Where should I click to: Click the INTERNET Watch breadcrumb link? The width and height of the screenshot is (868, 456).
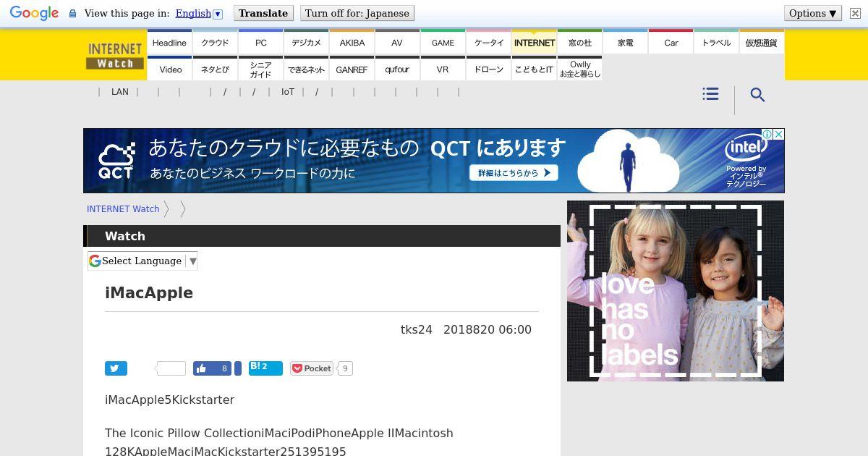[123, 208]
